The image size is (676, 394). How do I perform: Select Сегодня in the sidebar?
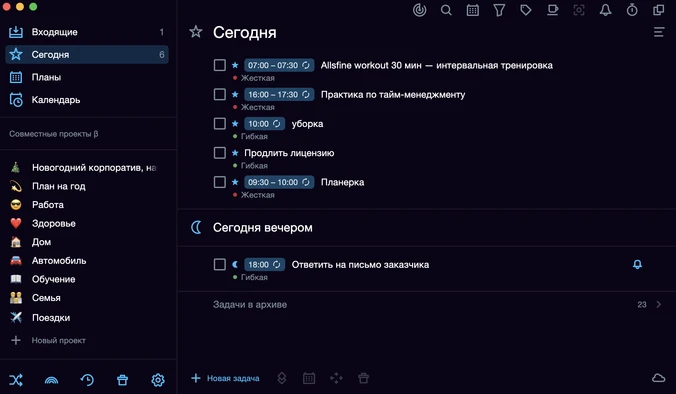click(87, 54)
